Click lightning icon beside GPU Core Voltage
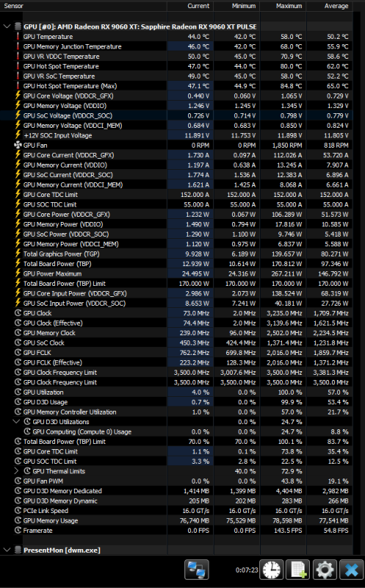This screenshot has width=365, height=588. tap(18, 96)
